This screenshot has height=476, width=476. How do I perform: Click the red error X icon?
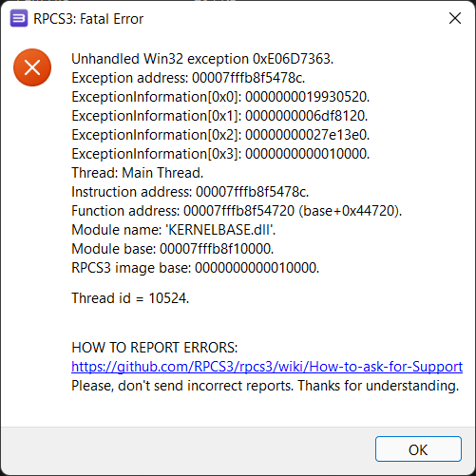[x=32, y=67]
